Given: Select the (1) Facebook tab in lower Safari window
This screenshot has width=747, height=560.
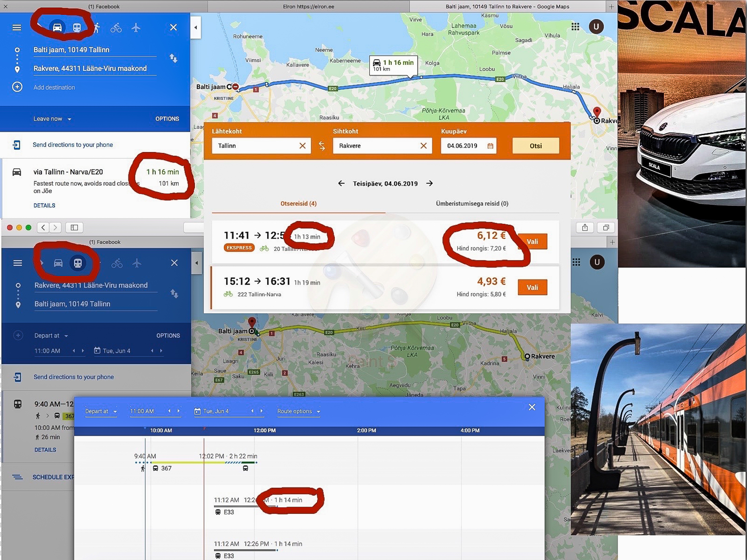Looking at the screenshot, I should (x=105, y=242).
